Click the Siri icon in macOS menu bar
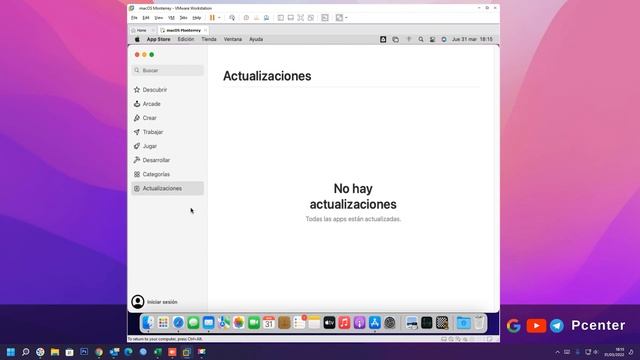This screenshot has height=360, width=640. pyautogui.click(x=444, y=40)
